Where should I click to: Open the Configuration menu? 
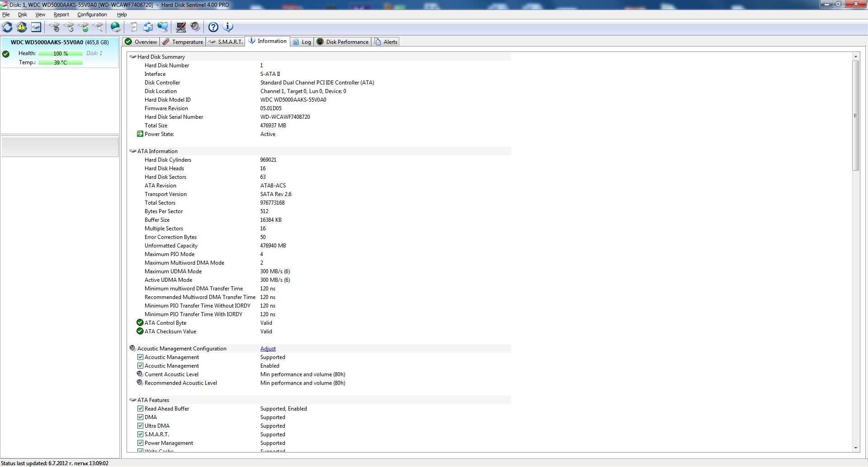coord(92,14)
